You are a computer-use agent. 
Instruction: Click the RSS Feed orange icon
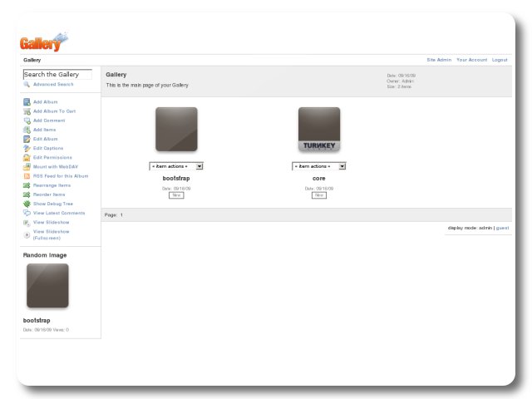point(27,176)
